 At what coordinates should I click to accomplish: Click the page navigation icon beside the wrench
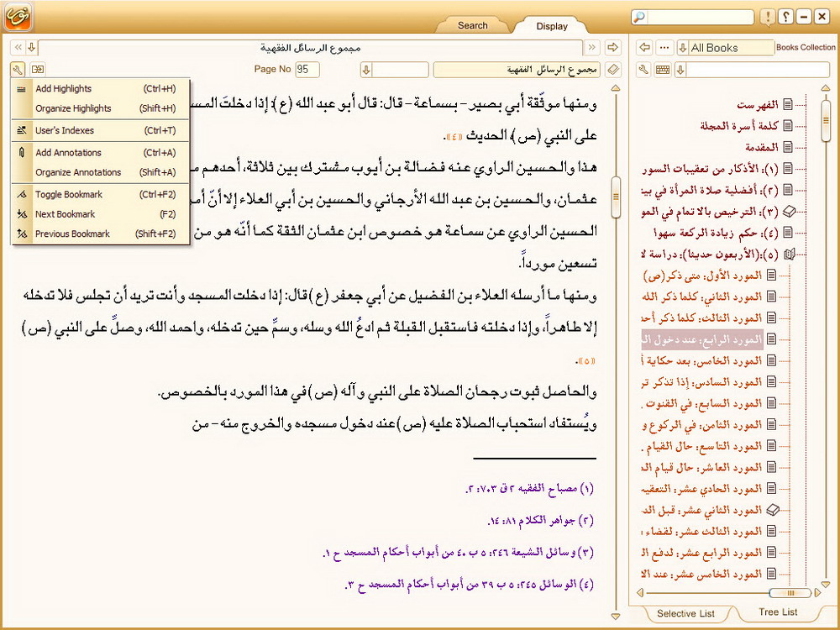coord(38,69)
